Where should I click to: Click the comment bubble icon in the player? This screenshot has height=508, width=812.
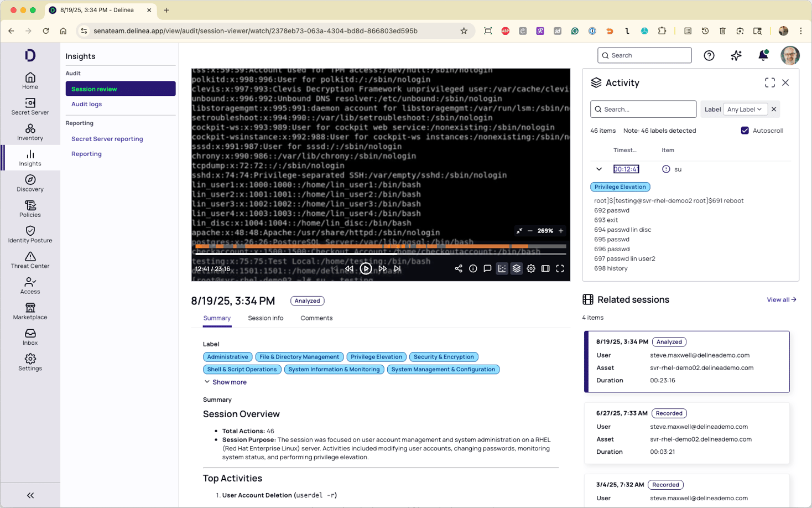coord(487,268)
